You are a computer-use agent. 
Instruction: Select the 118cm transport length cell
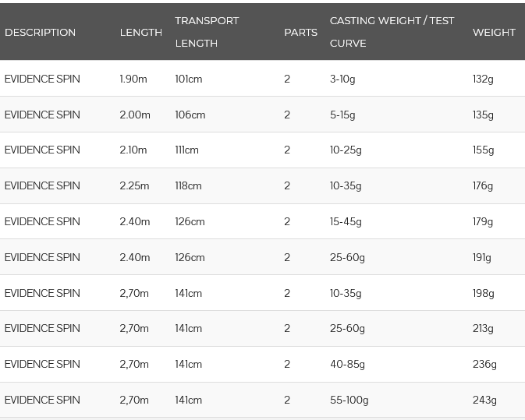(188, 185)
